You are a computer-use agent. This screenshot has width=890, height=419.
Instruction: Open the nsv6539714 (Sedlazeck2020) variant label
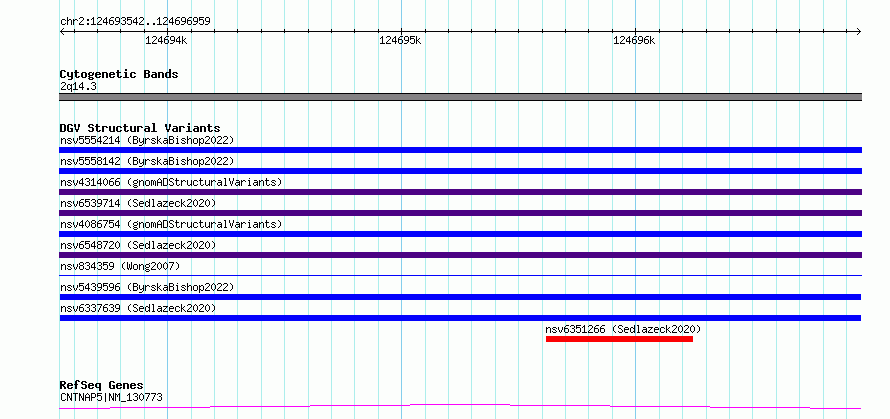pos(138,203)
